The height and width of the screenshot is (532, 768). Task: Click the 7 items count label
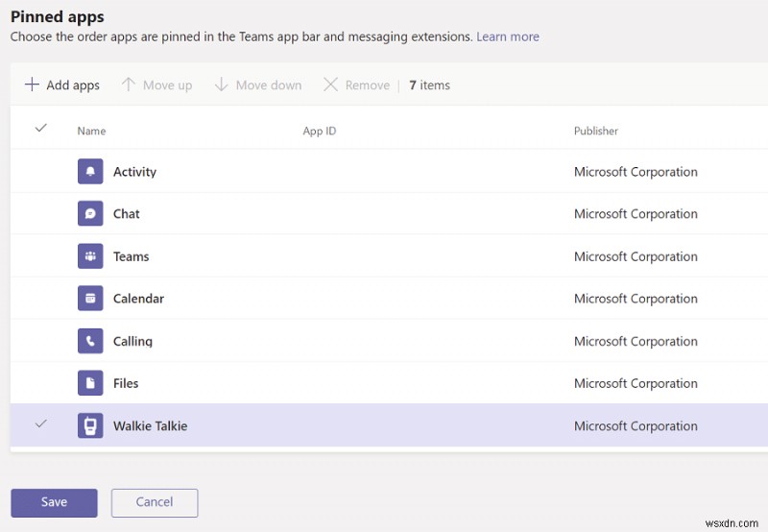pyautogui.click(x=429, y=85)
